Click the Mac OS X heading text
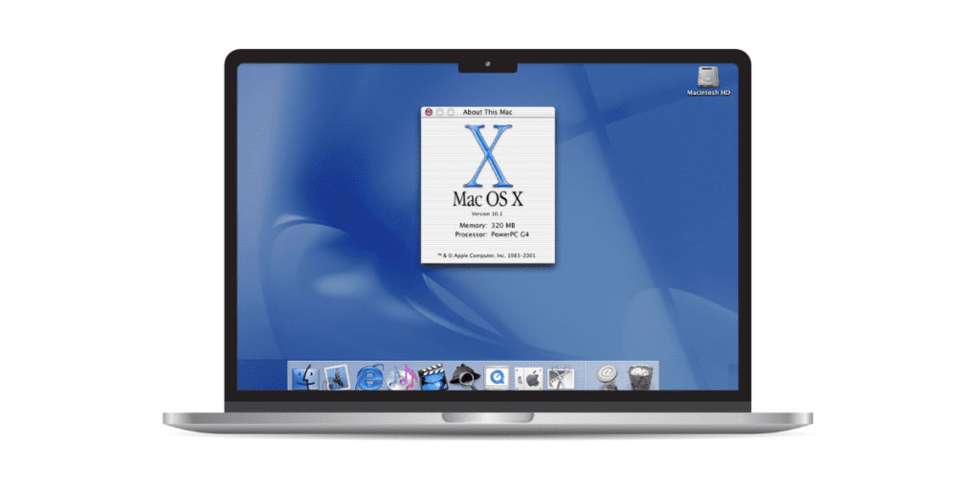 tap(487, 199)
